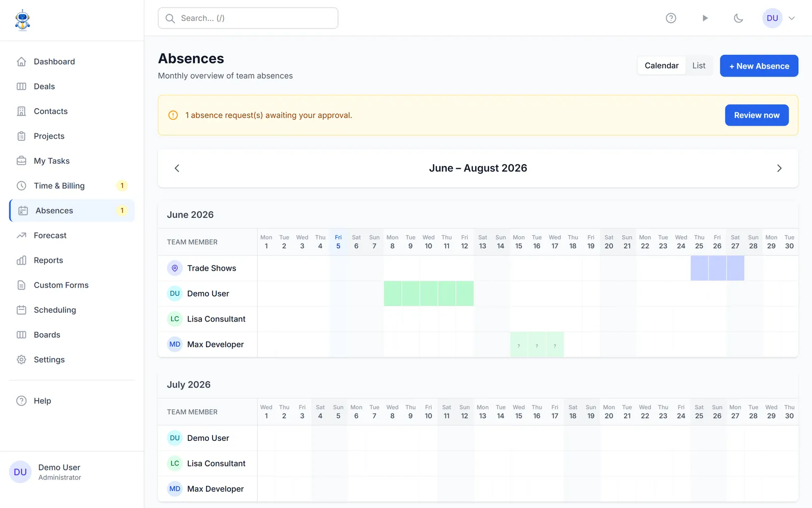The height and width of the screenshot is (508, 812).
Task: Click the Absences badge showing 1
Action: [122, 211]
